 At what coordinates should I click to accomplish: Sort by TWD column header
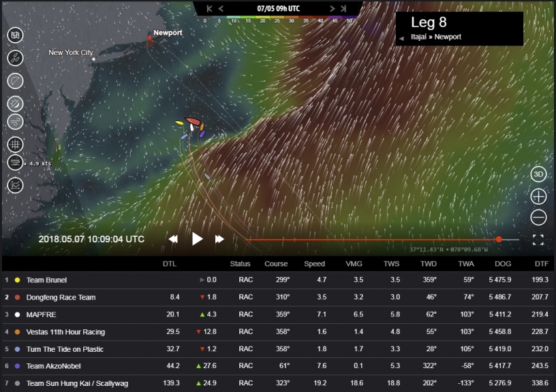(429, 264)
